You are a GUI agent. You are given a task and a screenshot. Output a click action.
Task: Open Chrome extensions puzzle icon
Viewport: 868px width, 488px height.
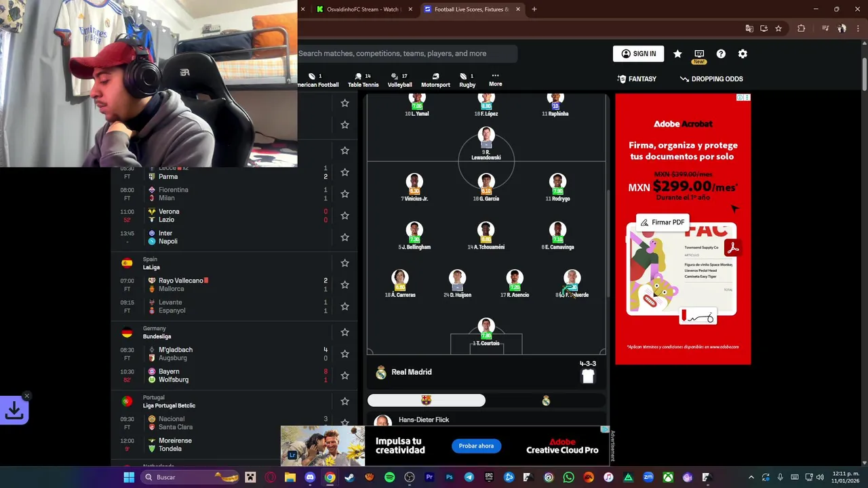click(801, 28)
